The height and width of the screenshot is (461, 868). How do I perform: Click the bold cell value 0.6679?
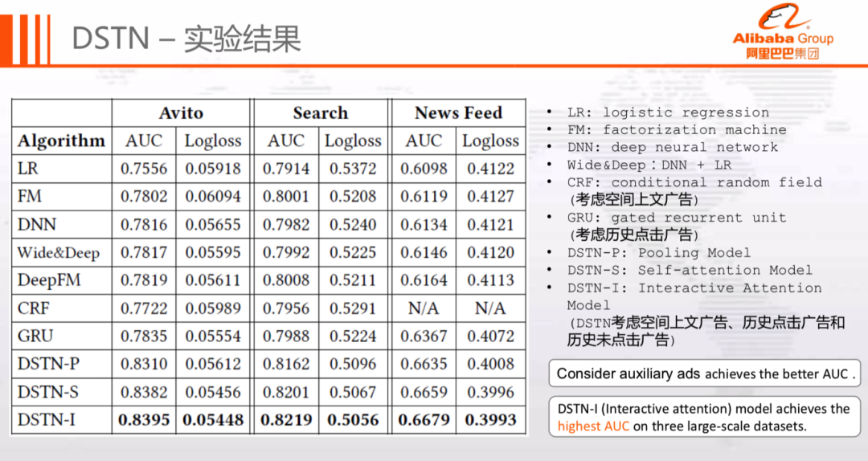point(424,420)
